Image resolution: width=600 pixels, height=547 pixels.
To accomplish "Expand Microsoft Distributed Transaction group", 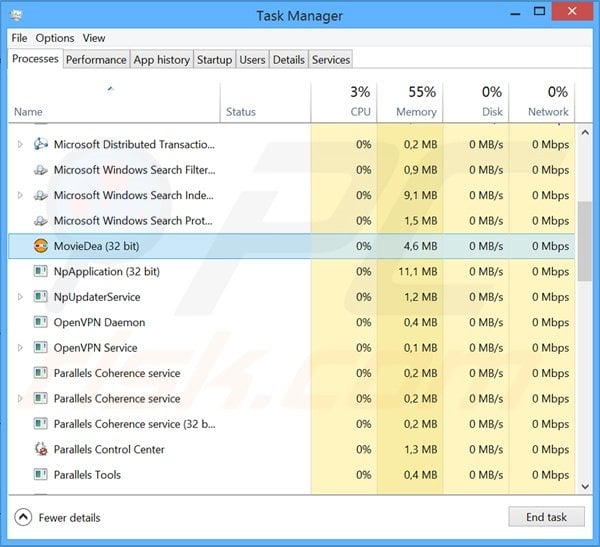I will [20, 144].
